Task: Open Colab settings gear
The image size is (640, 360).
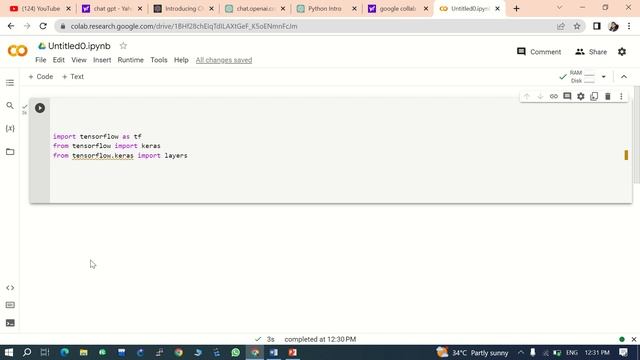Action: click(x=622, y=52)
